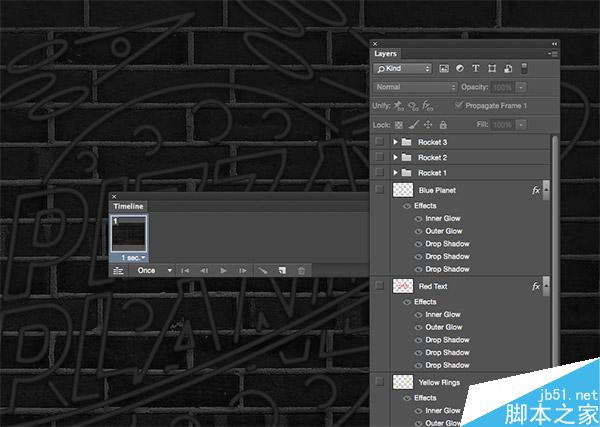Lock image pixels brush icon
The height and width of the screenshot is (427, 600).
pos(414,124)
